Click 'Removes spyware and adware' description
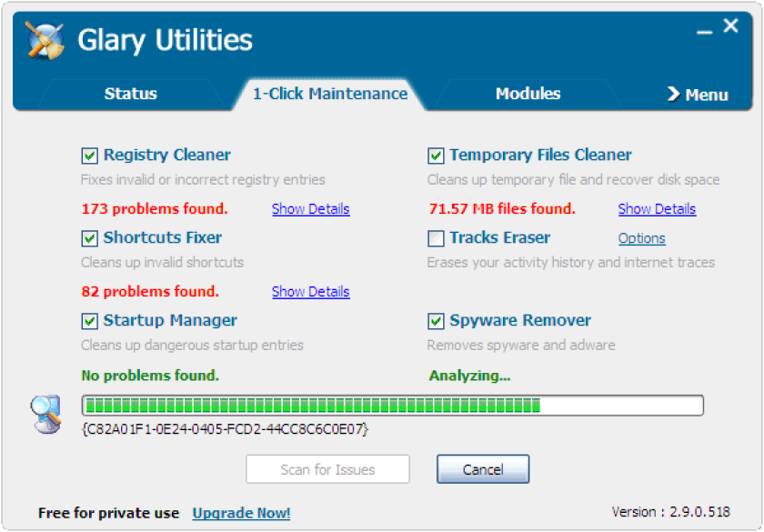The height and width of the screenshot is (532, 764). [x=521, y=346]
